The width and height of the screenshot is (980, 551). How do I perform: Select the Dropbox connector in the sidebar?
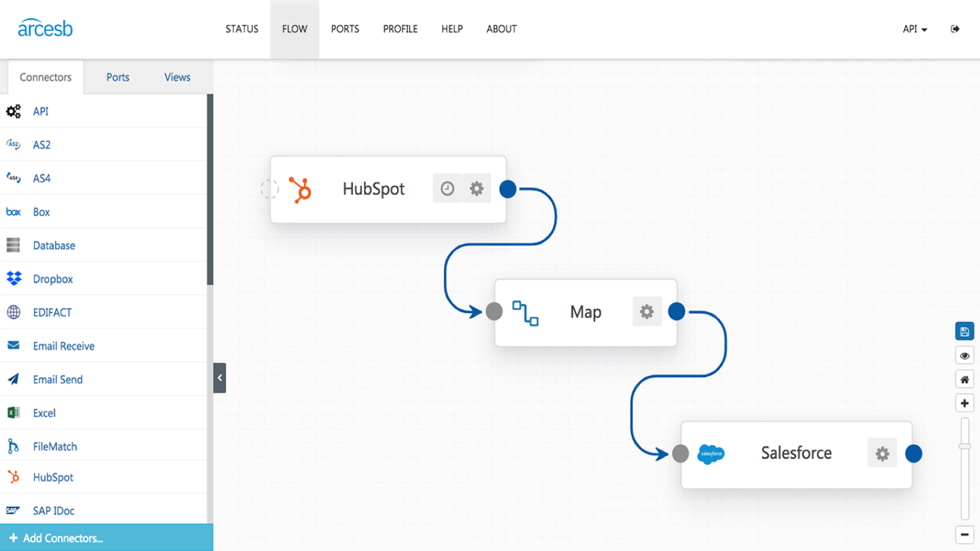point(53,279)
